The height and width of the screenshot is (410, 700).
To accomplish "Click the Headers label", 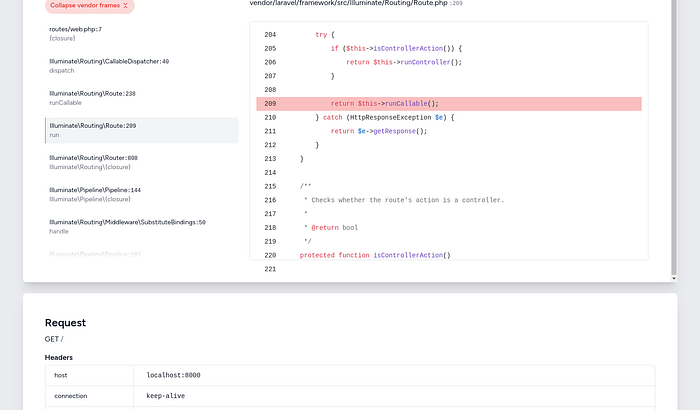I will pos(58,357).
